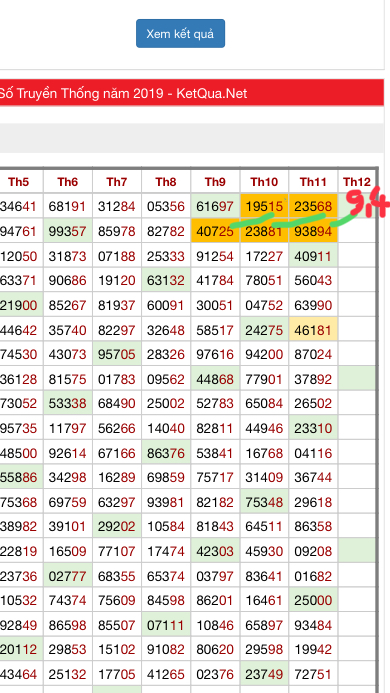Viewport: 390px width, 693px height.
Task: Click the Xem kết quả button
Action: pyautogui.click(x=180, y=33)
